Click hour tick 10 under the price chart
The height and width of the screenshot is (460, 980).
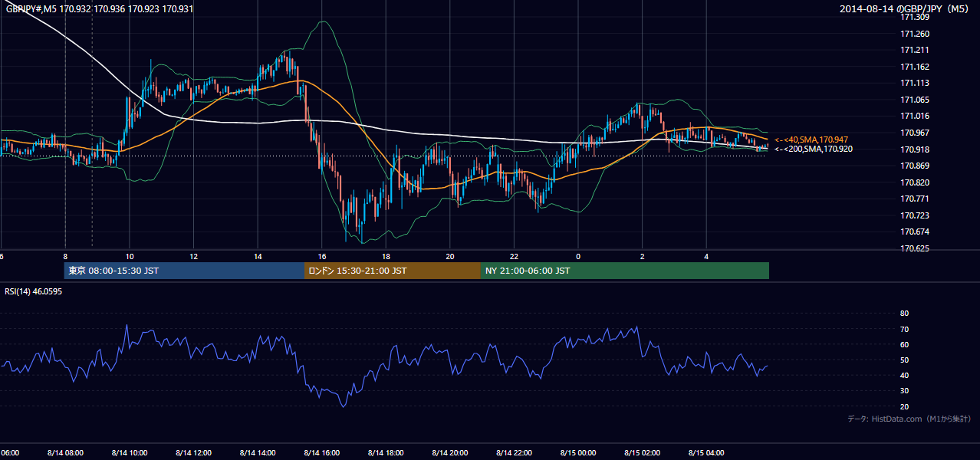[130, 257]
